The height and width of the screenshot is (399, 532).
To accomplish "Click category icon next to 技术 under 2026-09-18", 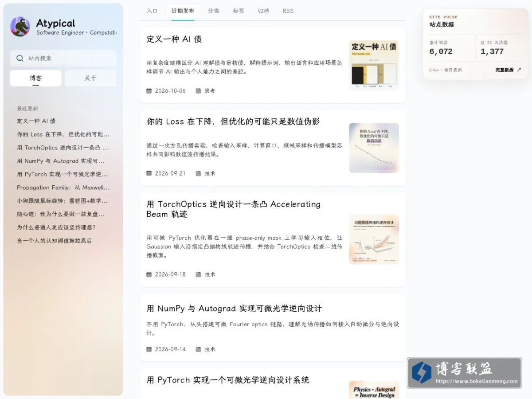I will [x=199, y=274].
